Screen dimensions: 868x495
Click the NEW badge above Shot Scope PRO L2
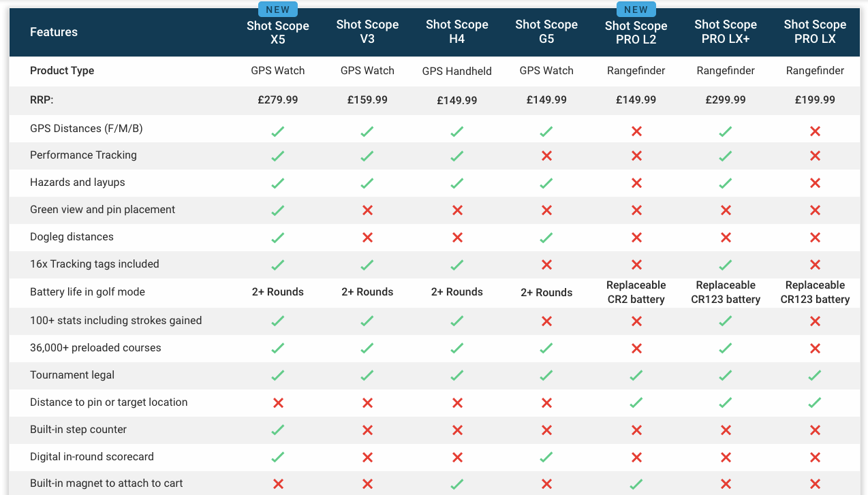tap(636, 9)
